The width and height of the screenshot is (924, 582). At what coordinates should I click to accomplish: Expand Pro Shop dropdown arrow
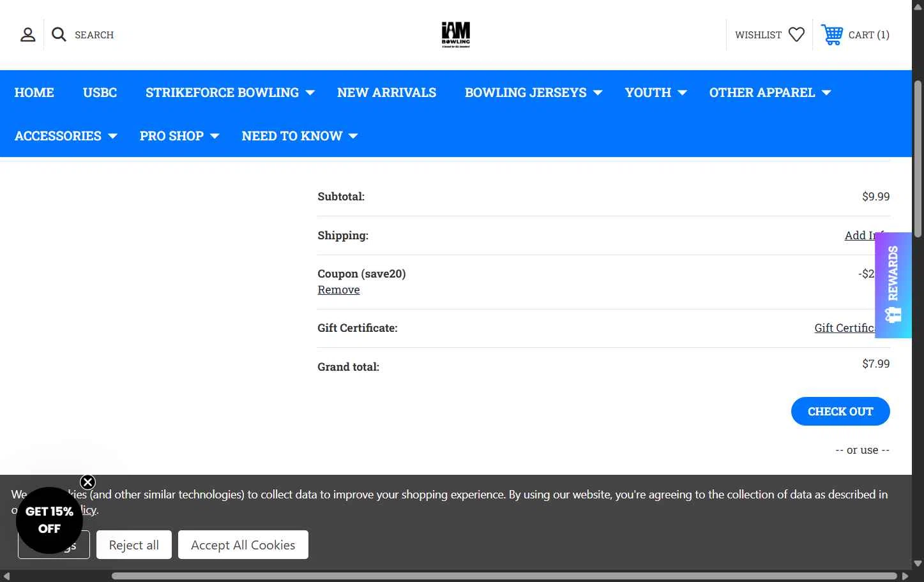click(x=215, y=137)
